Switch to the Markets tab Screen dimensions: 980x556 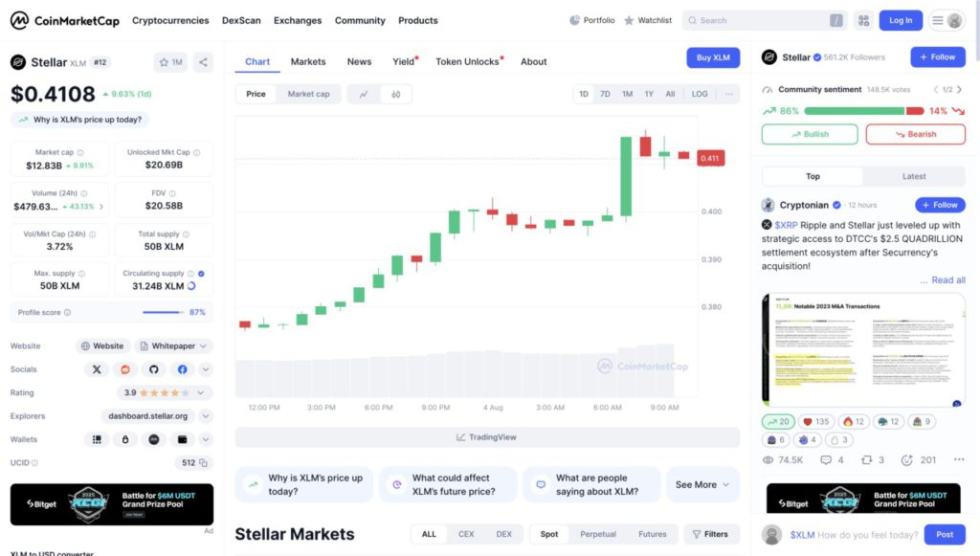pyautogui.click(x=308, y=61)
